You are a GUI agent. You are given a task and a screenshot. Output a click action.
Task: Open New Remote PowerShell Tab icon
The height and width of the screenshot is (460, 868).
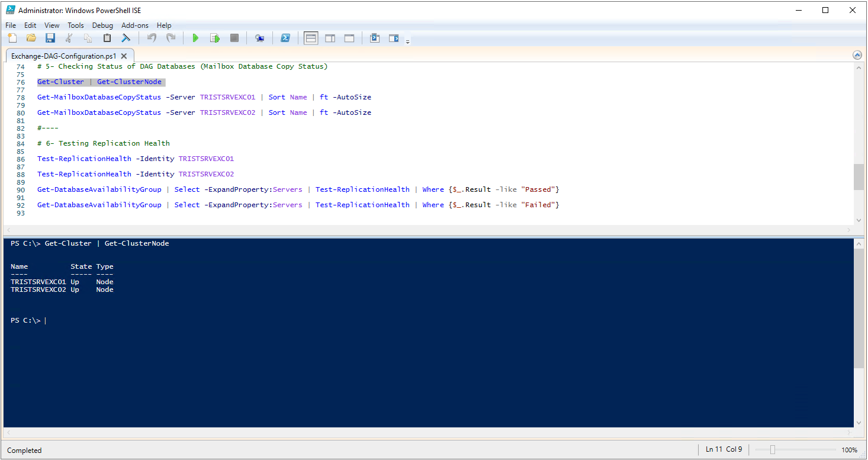coord(259,38)
